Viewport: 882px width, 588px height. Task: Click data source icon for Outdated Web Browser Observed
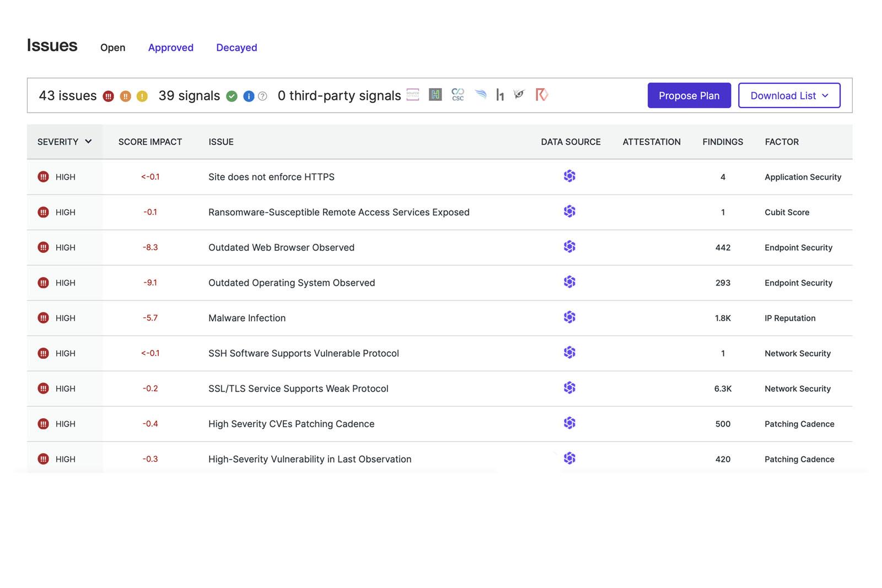(569, 247)
